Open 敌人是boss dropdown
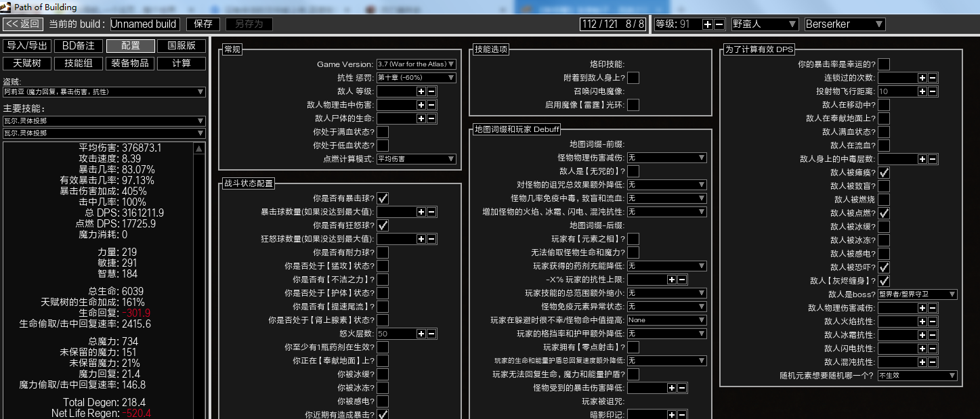Viewport: 980px width, 419px height. pyautogui.click(x=917, y=294)
